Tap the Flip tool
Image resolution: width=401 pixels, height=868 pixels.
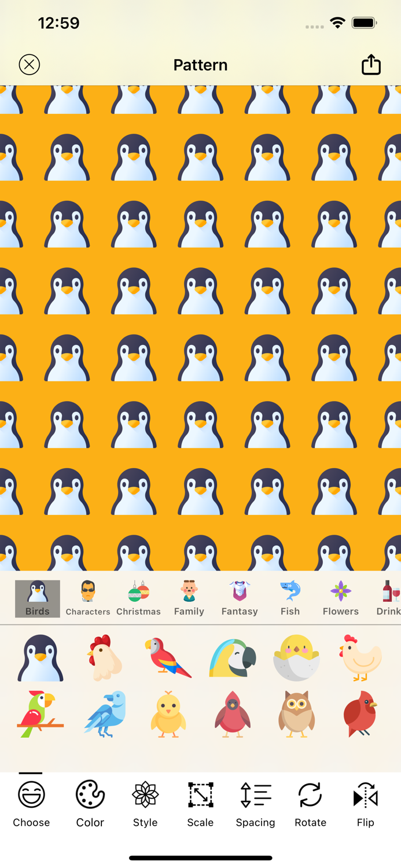[366, 804]
